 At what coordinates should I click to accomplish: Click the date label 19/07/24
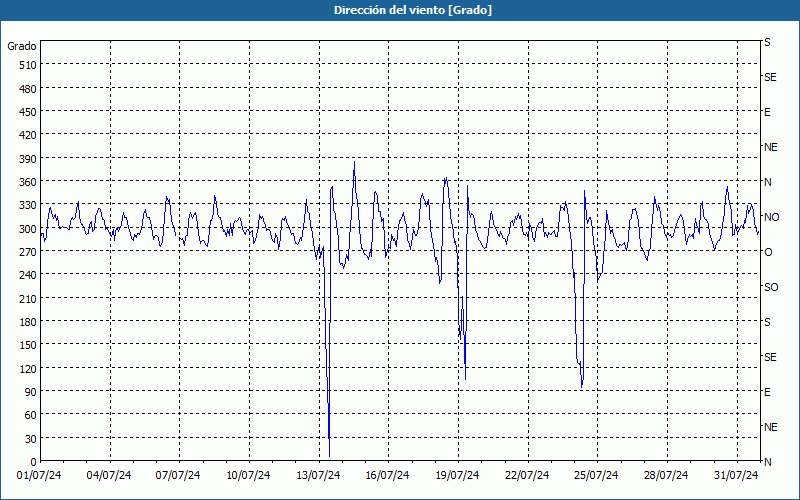(457, 476)
